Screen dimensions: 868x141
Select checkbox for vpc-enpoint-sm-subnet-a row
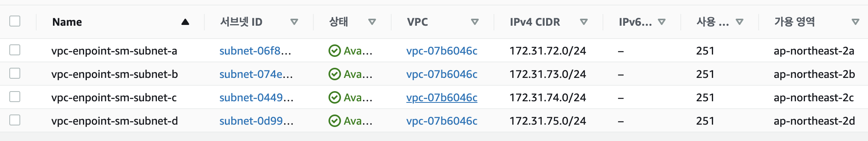click(15, 50)
